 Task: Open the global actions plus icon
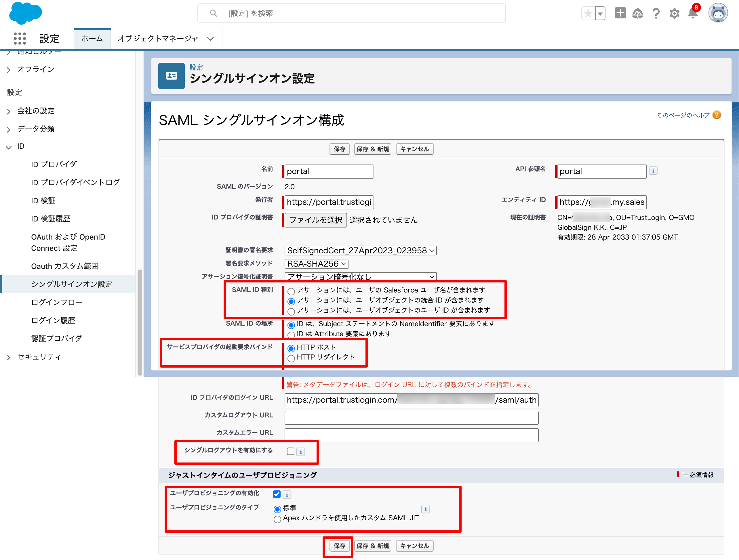click(620, 13)
